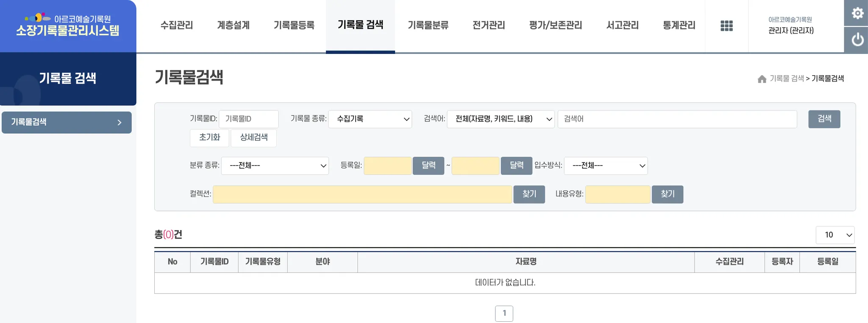The width and height of the screenshot is (868, 323).
Task: Click the ARKO archive logo
Action: point(68,25)
